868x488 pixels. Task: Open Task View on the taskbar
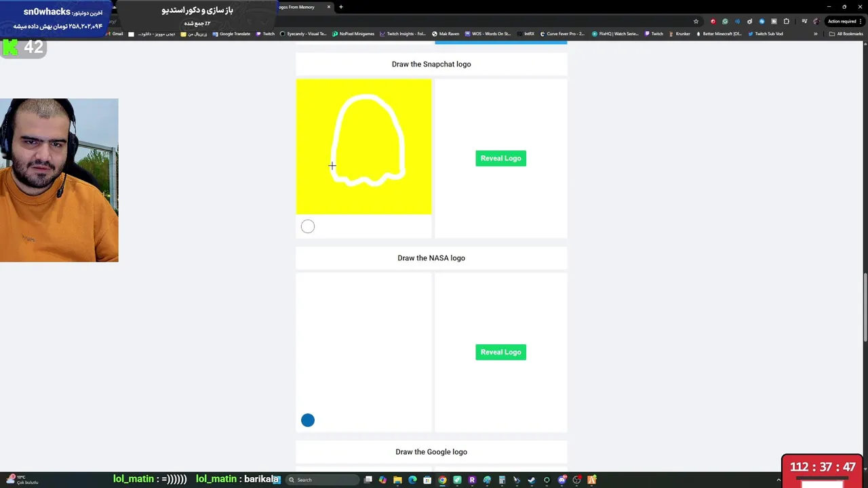point(368,480)
